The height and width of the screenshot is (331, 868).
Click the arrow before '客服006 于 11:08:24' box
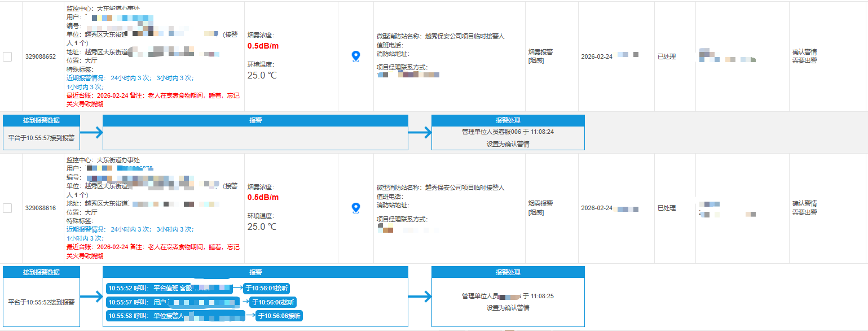tap(420, 133)
